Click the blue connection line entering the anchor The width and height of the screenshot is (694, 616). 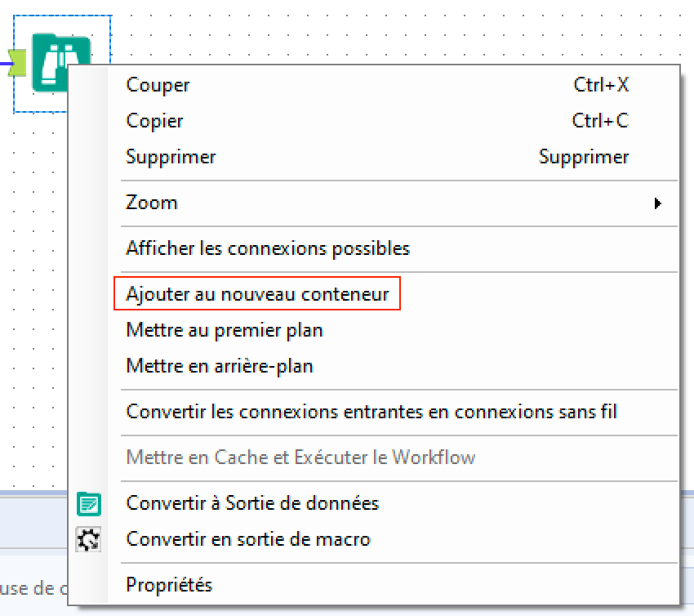[4, 61]
